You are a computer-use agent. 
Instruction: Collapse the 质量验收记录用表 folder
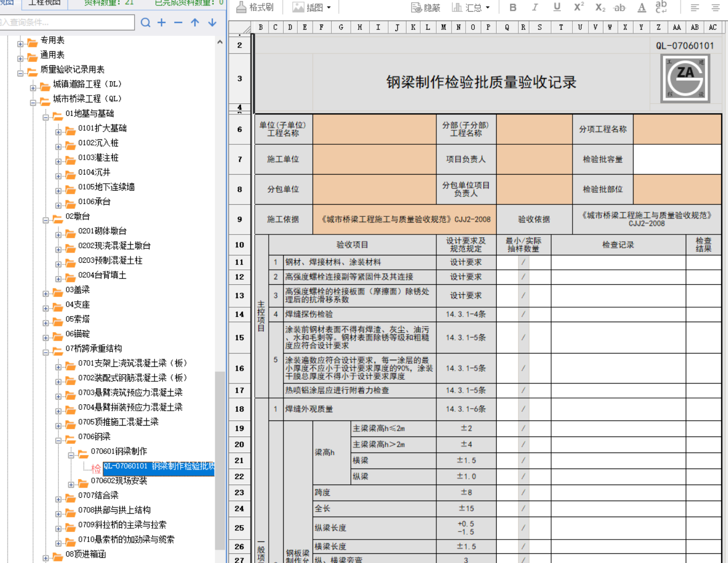(20, 73)
